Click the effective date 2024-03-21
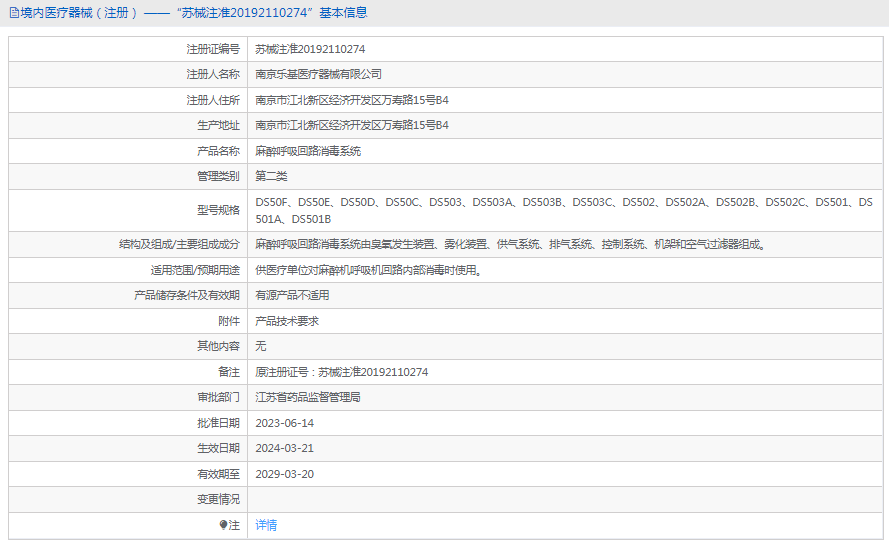Viewport: 889px width, 544px height. tap(284, 448)
